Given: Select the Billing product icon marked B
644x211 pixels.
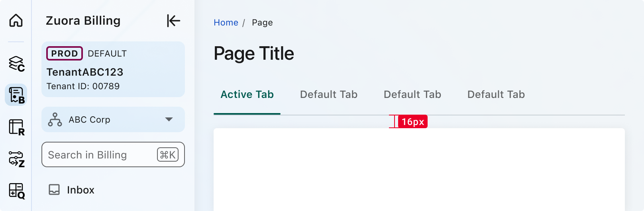Looking at the screenshot, I should click(x=16, y=95).
